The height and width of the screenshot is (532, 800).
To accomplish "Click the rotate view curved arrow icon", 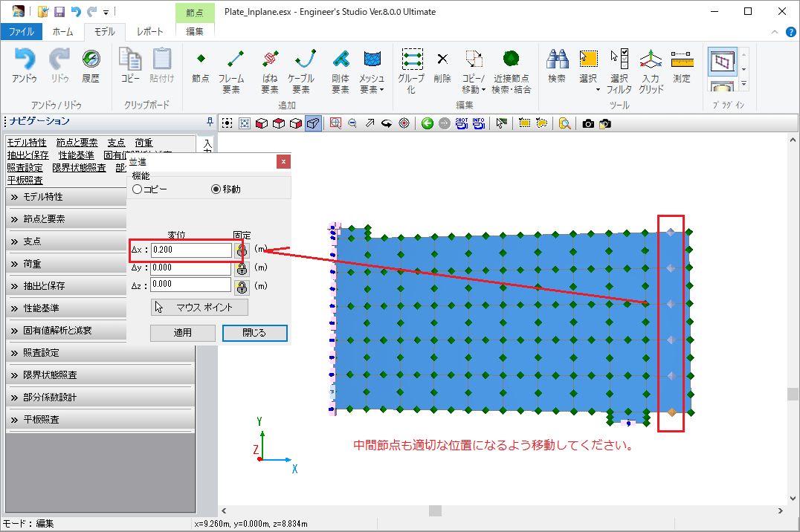I will point(387,123).
